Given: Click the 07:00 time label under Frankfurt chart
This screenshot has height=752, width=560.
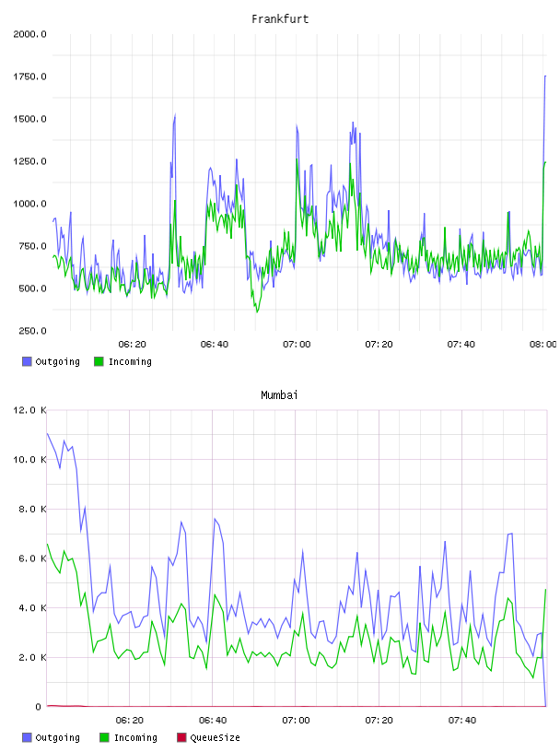Looking at the screenshot, I should (x=297, y=345).
